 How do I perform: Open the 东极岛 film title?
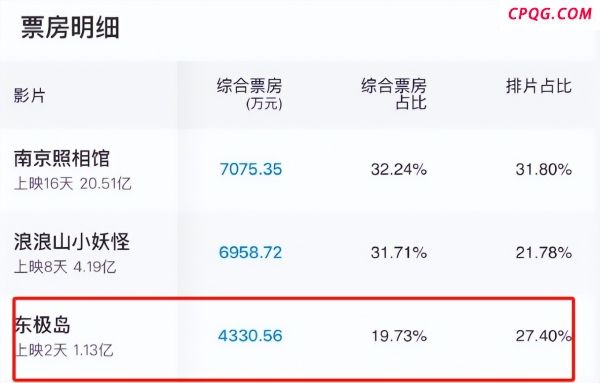pos(43,325)
